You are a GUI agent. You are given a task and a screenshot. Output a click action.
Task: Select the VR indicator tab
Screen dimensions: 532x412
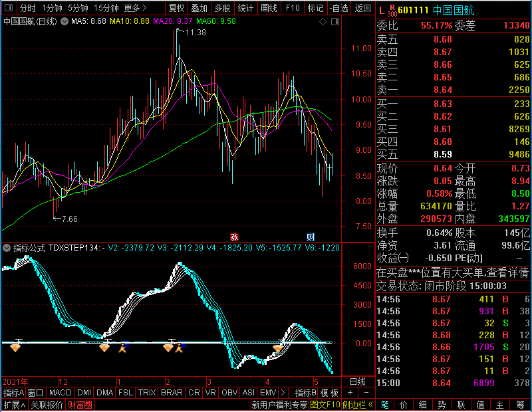pyautogui.click(x=211, y=393)
